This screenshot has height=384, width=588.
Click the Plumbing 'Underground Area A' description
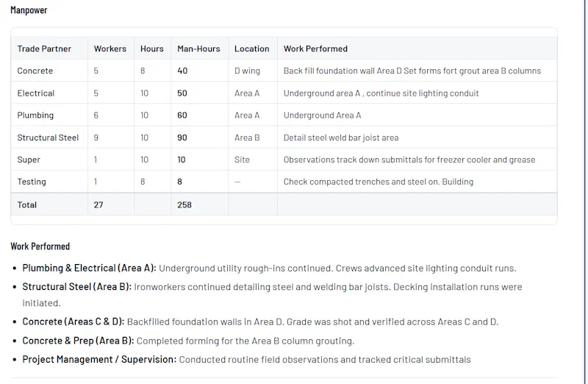(322, 115)
